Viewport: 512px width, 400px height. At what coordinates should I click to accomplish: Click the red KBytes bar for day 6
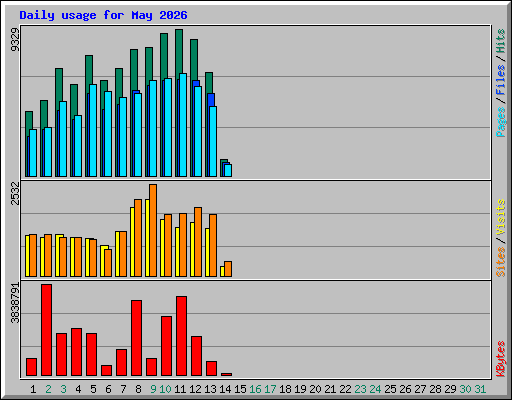(x=106, y=371)
